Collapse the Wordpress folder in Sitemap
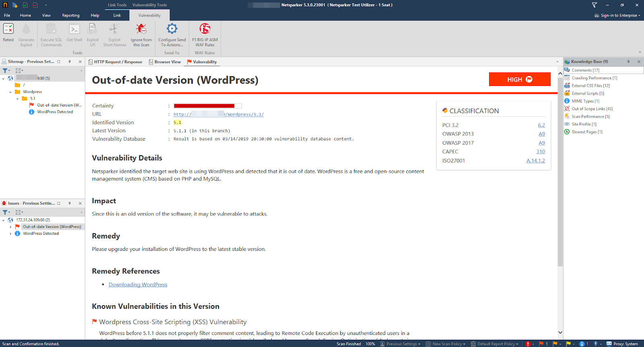The height and width of the screenshot is (347, 644). pyautogui.click(x=10, y=92)
